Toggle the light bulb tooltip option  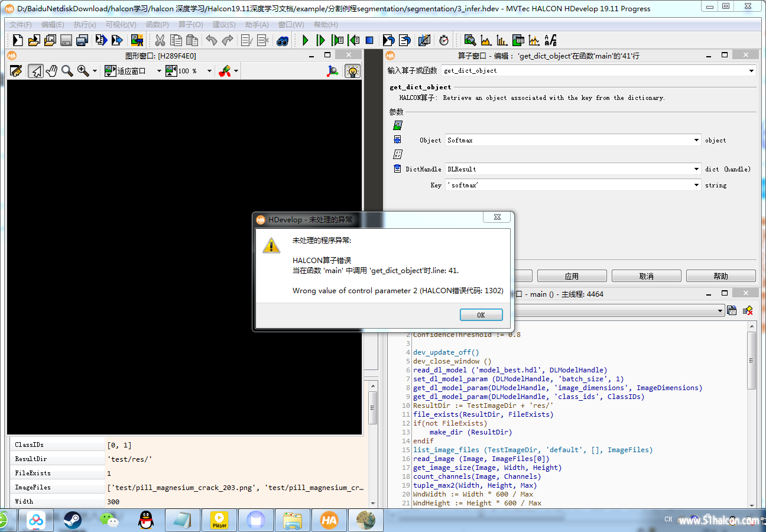tap(352, 71)
